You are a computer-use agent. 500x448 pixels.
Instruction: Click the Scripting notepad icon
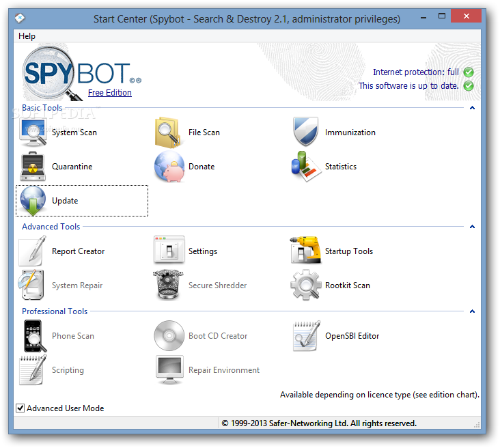(x=33, y=370)
